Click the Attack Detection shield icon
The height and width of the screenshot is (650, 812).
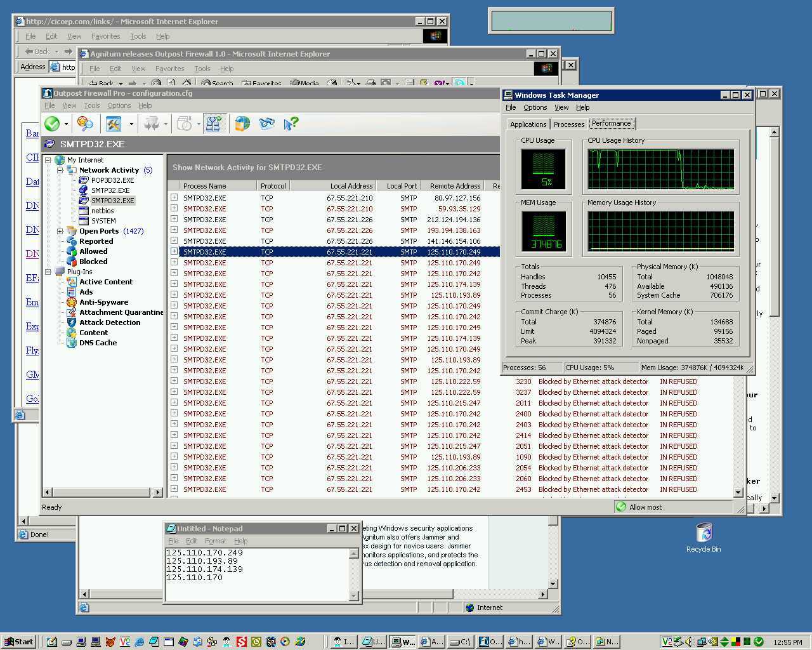click(72, 322)
